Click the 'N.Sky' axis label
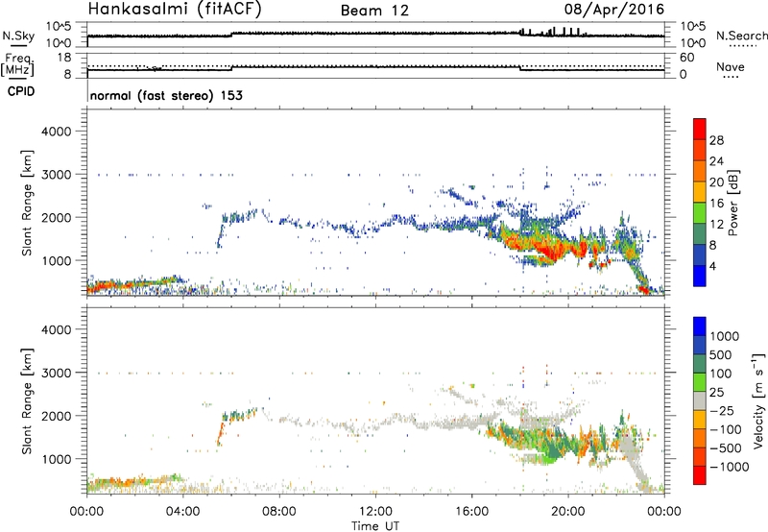 tap(18, 36)
